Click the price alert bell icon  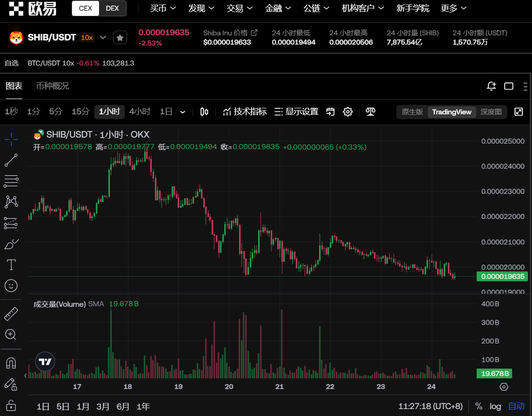tap(491, 86)
